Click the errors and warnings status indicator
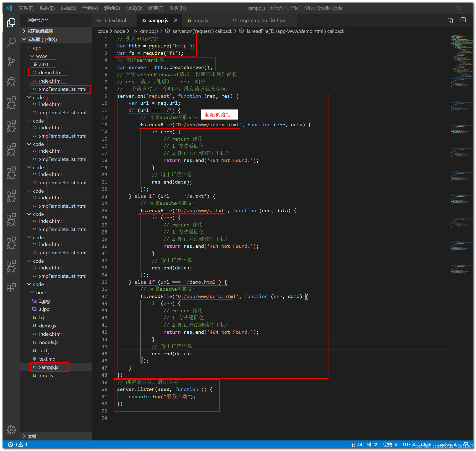Viewport: 476px width, 451px height. [18, 444]
